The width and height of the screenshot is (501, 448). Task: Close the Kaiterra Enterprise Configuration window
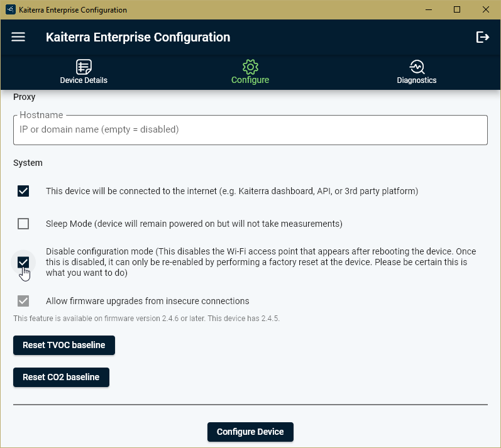(486, 9)
